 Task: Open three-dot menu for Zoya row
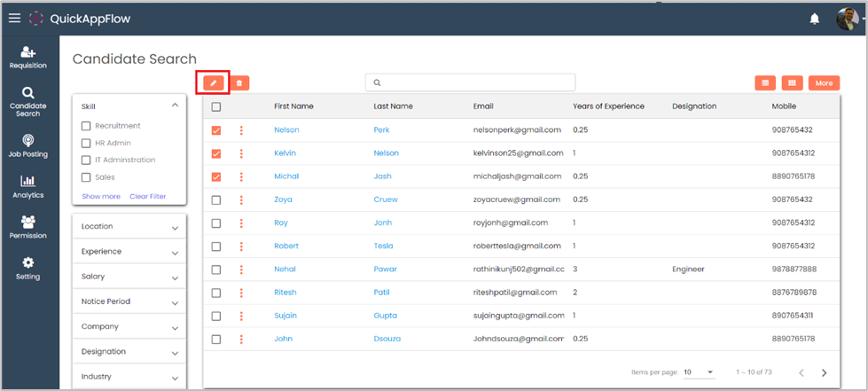[x=240, y=199]
